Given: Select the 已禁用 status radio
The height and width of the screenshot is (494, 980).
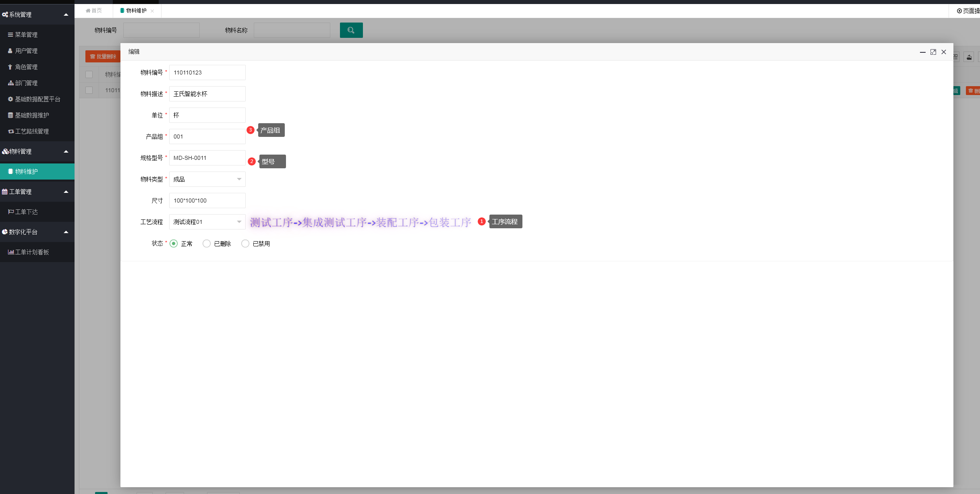Looking at the screenshot, I should pyautogui.click(x=245, y=244).
